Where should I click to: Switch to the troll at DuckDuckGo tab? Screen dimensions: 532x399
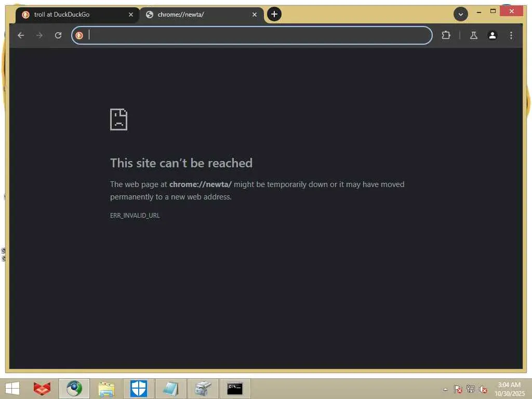[x=77, y=15]
